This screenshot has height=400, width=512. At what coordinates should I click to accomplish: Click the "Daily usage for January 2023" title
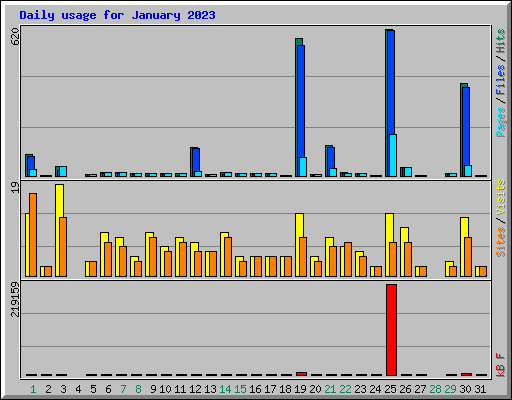coord(117,15)
